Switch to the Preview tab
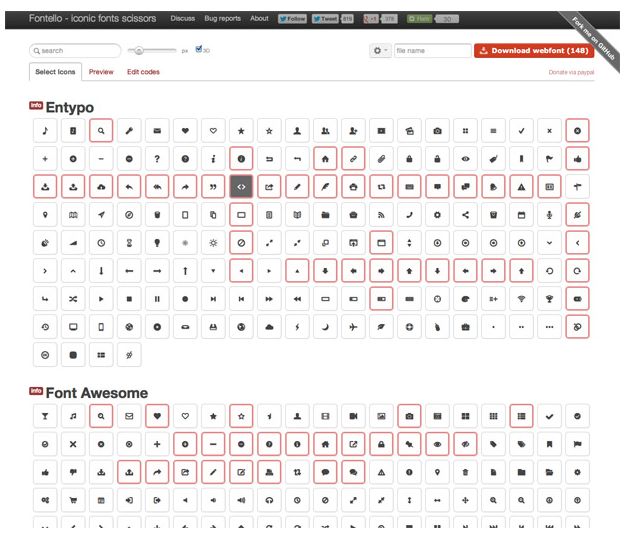Viewport: 631px width, 554px height. coord(101,72)
